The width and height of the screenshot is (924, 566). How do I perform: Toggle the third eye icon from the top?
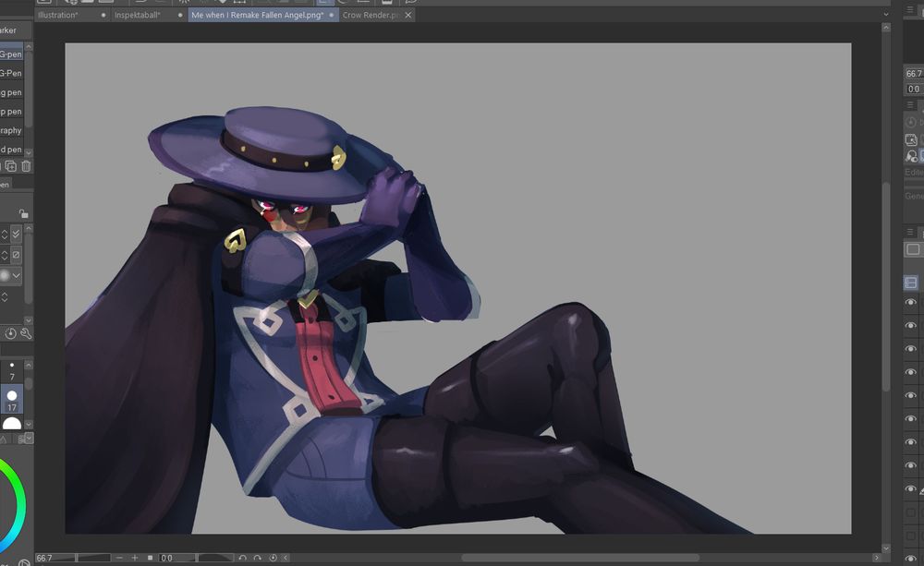pos(910,349)
